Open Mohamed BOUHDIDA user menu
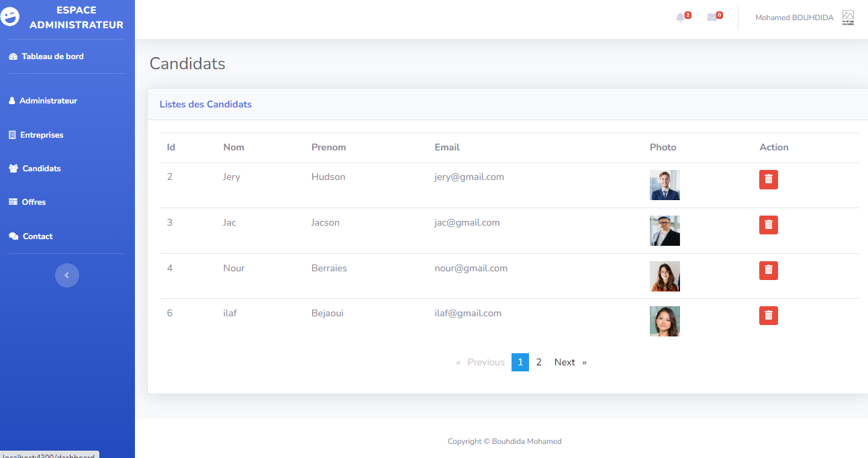The height and width of the screenshot is (458, 868). click(794, 17)
